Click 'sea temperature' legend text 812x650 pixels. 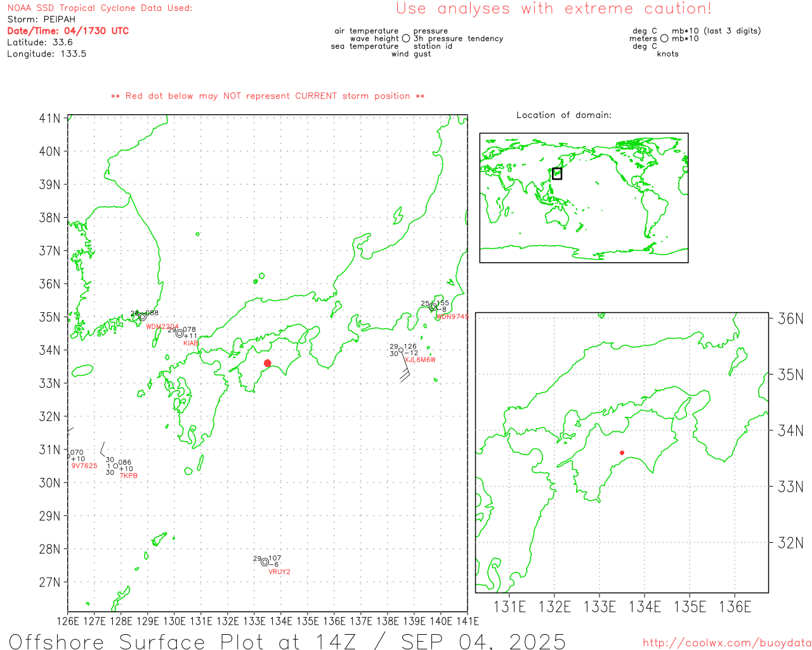click(365, 46)
